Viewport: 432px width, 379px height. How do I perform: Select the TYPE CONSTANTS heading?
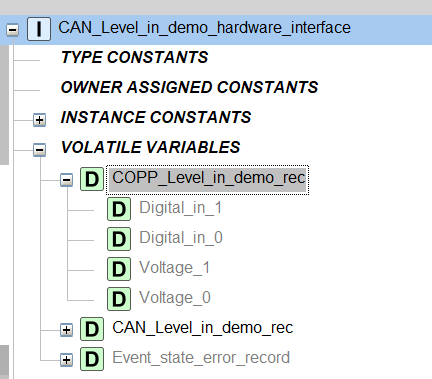click(x=135, y=57)
